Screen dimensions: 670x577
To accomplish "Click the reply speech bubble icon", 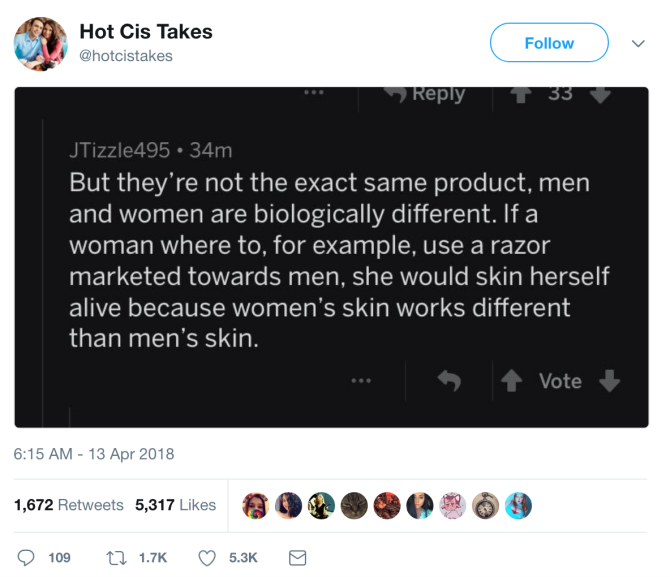I will pos(26,557).
